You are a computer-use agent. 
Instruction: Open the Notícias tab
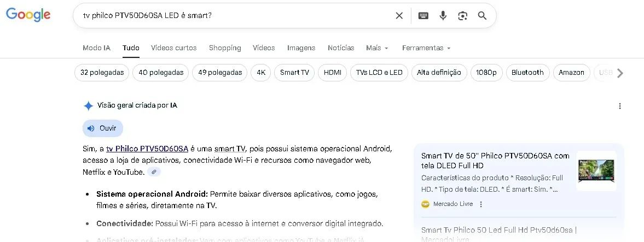click(341, 48)
